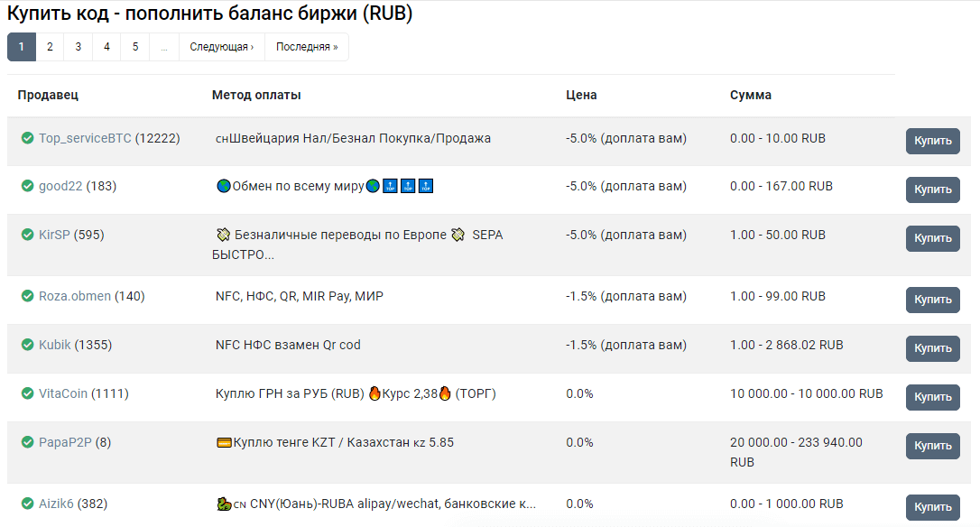Click green verified icon beside Roza.obmen
The height and width of the screenshot is (527, 980).
[x=27, y=296]
